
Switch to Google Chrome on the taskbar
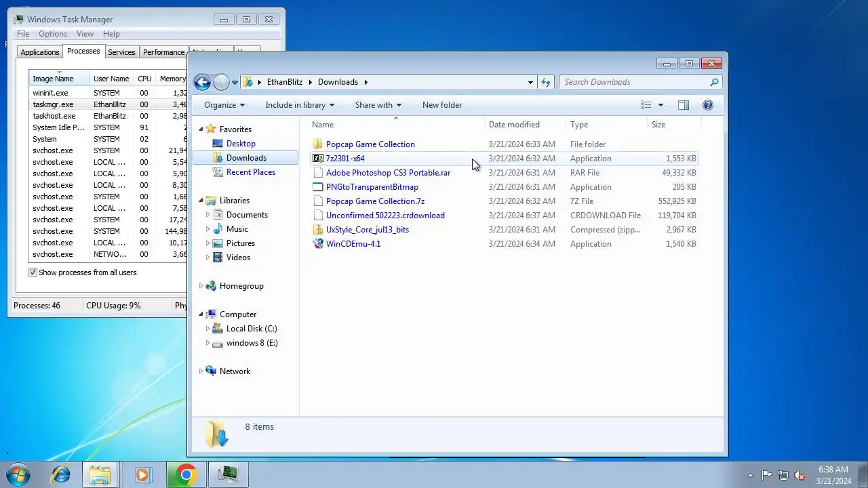186,474
